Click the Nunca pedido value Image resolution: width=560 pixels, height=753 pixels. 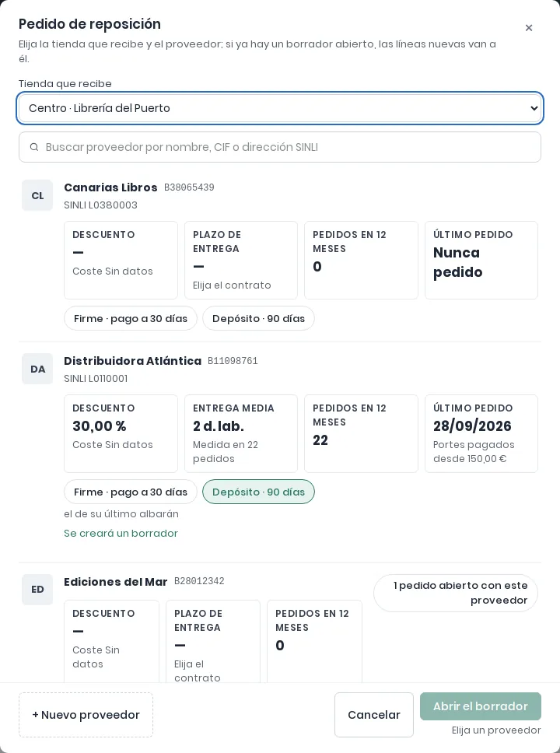457,262
